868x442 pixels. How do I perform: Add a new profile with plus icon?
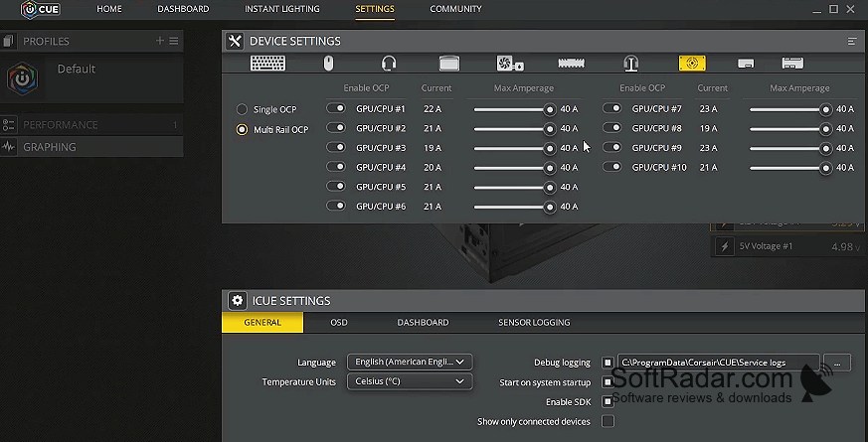pyautogui.click(x=160, y=41)
